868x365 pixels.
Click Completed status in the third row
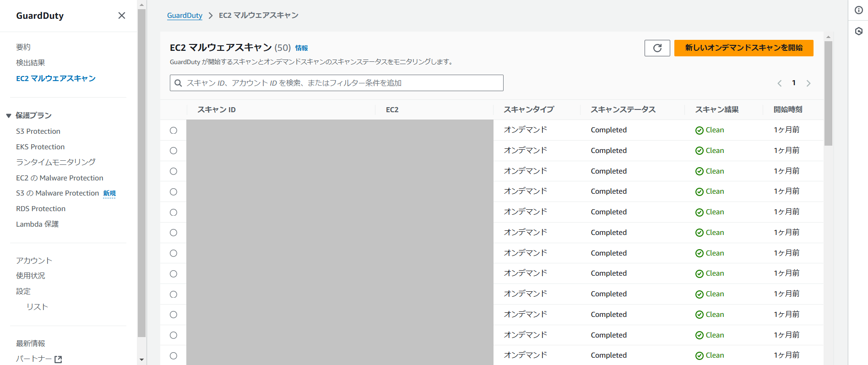click(x=609, y=171)
